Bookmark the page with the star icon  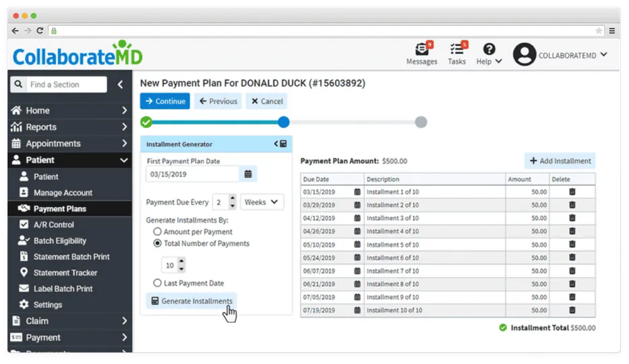pos(598,31)
